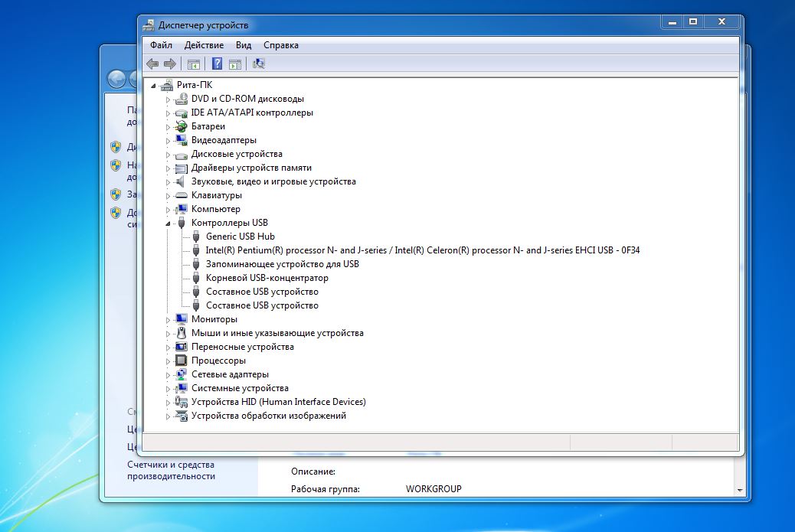The width and height of the screenshot is (795, 532).
Task: Select the first Составное USB устройство
Action: pos(262,292)
